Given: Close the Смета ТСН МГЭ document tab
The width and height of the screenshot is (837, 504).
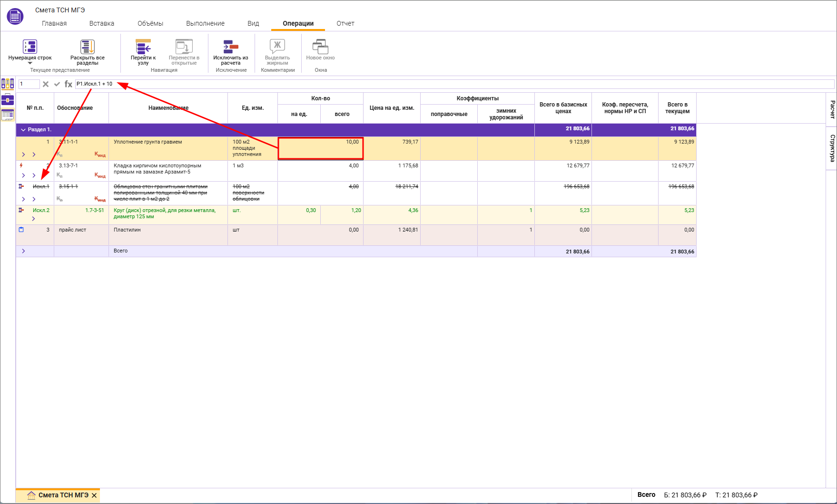Looking at the screenshot, I should tap(94, 495).
